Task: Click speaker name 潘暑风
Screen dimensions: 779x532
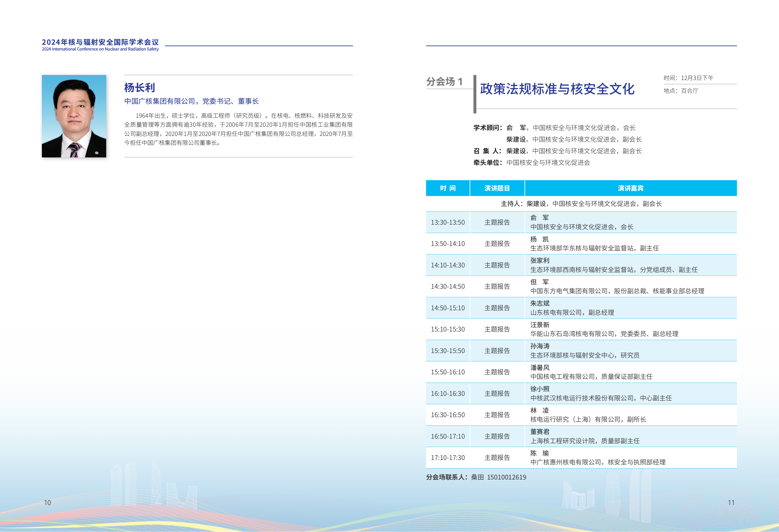Action: coord(540,368)
